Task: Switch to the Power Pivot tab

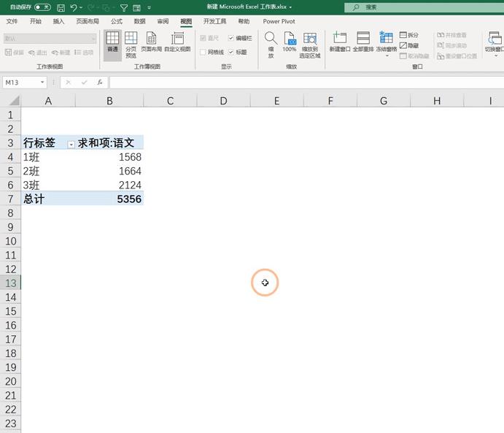Action: [x=279, y=21]
